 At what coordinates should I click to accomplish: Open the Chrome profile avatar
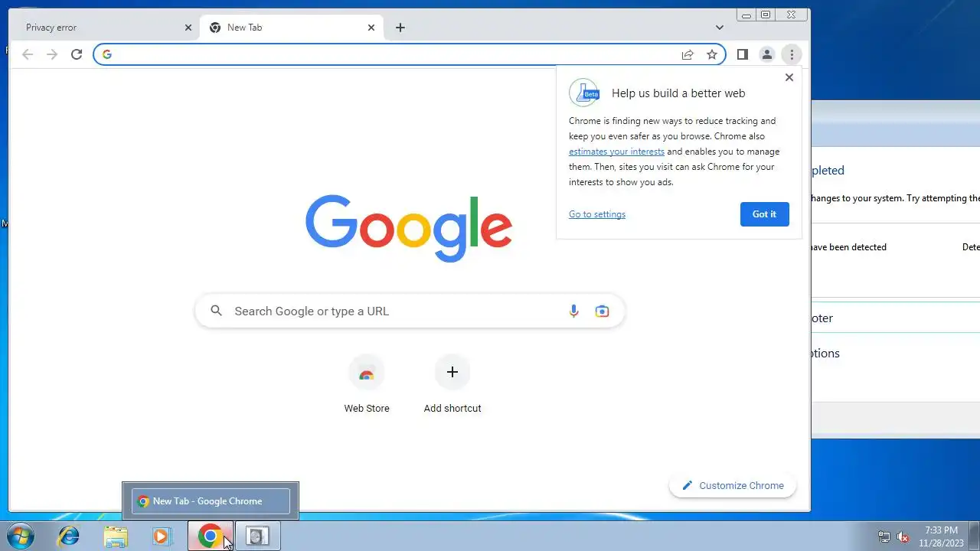pos(766,54)
